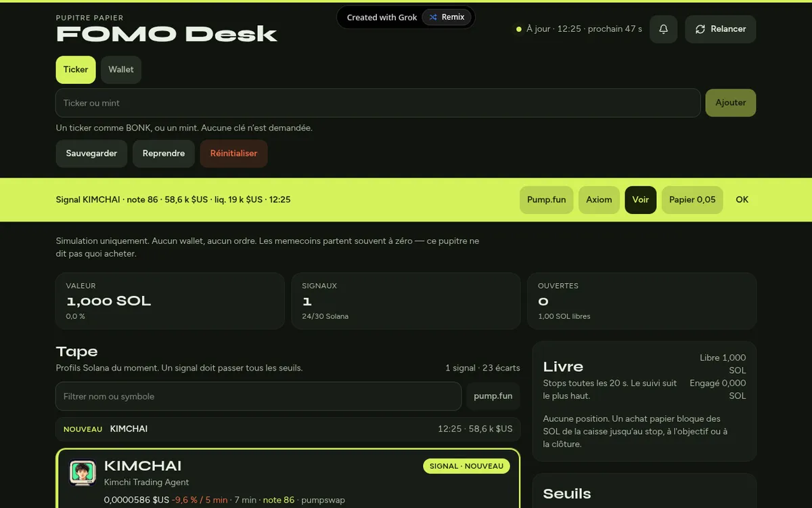The width and height of the screenshot is (812, 508).
Task: Click the Reprendre button
Action: (164, 154)
